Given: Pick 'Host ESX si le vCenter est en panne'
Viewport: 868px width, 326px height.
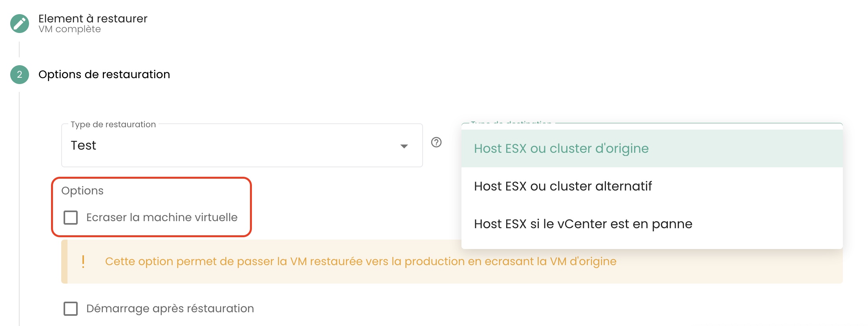Looking at the screenshot, I should coord(583,224).
